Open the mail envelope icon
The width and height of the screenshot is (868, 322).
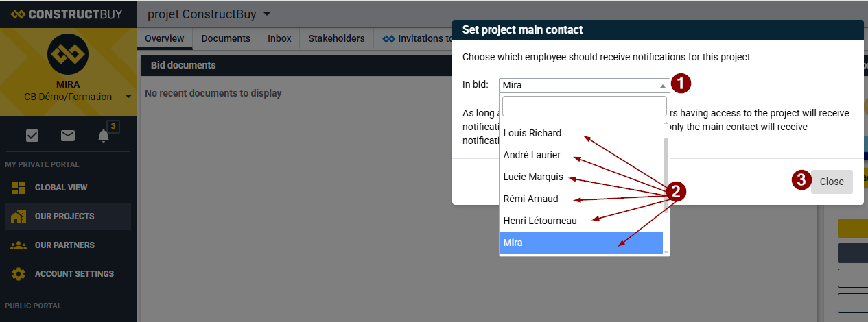tap(68, 136)
